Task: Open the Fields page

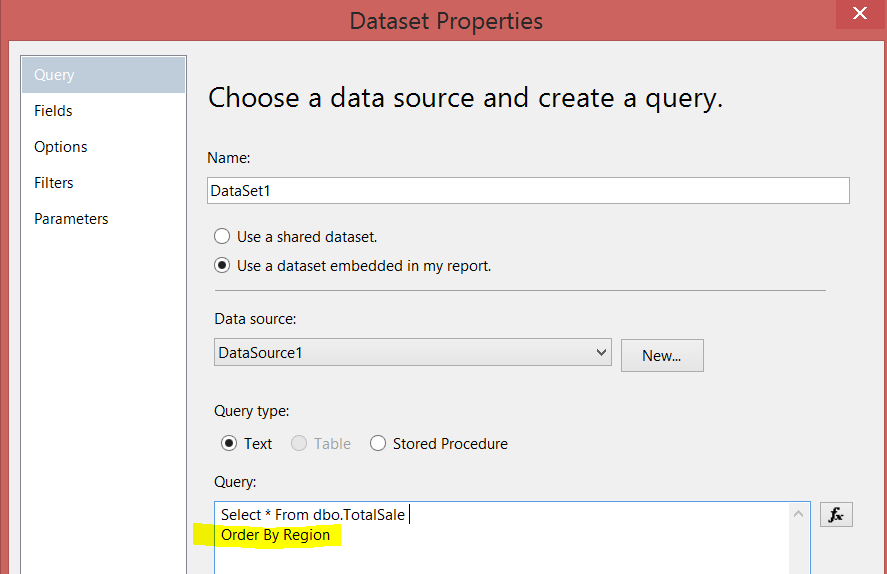Action: (53, 111)
